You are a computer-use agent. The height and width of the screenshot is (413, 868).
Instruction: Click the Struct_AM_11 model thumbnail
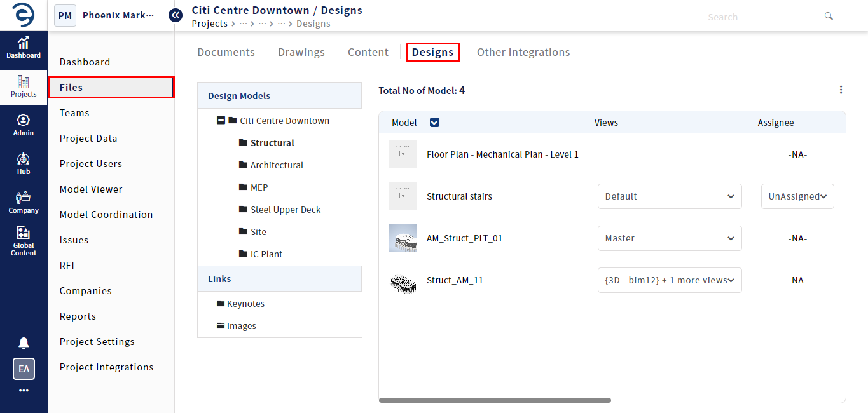point(403,280)
